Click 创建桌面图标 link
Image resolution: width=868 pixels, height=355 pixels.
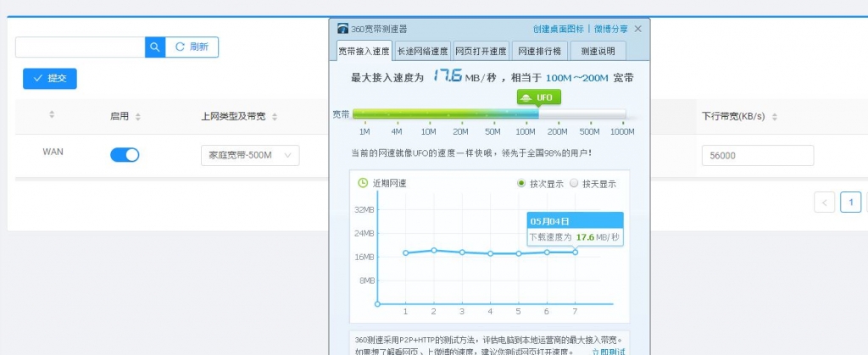click(558, 29)
